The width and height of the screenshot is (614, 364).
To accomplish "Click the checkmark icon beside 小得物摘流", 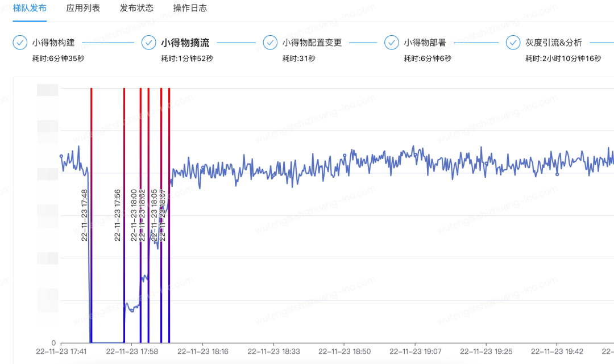I will (x=149, y=43).
